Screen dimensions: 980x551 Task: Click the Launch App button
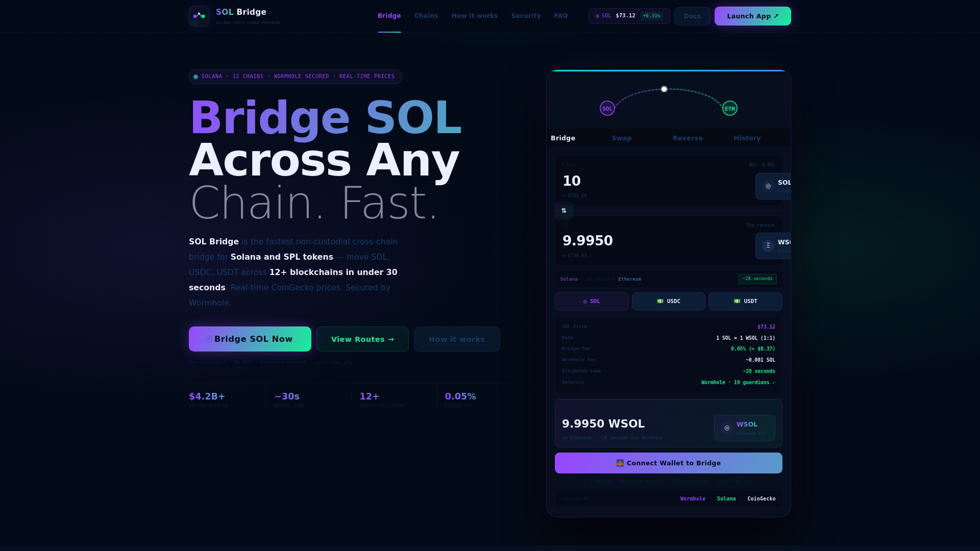point(753,16)
